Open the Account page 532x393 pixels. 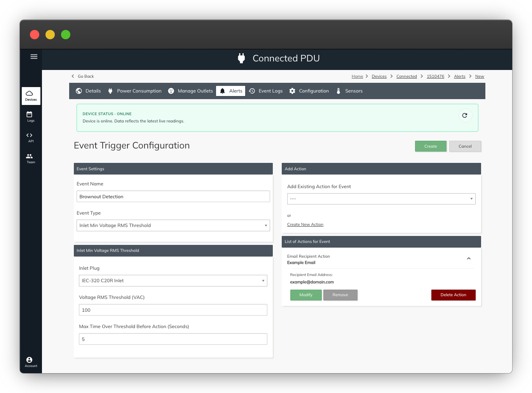(x=31, y=362)
